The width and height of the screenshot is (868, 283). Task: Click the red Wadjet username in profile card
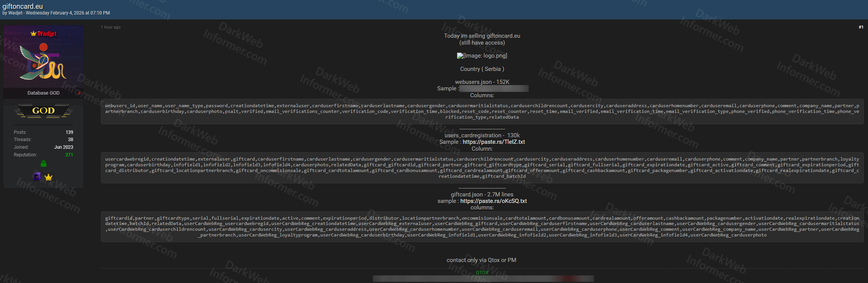(x=47, y=34)
